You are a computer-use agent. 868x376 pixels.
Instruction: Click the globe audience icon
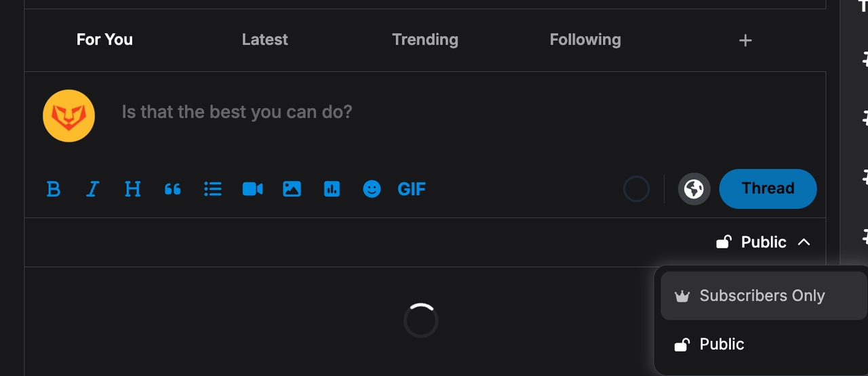click(x=694, y=189)
